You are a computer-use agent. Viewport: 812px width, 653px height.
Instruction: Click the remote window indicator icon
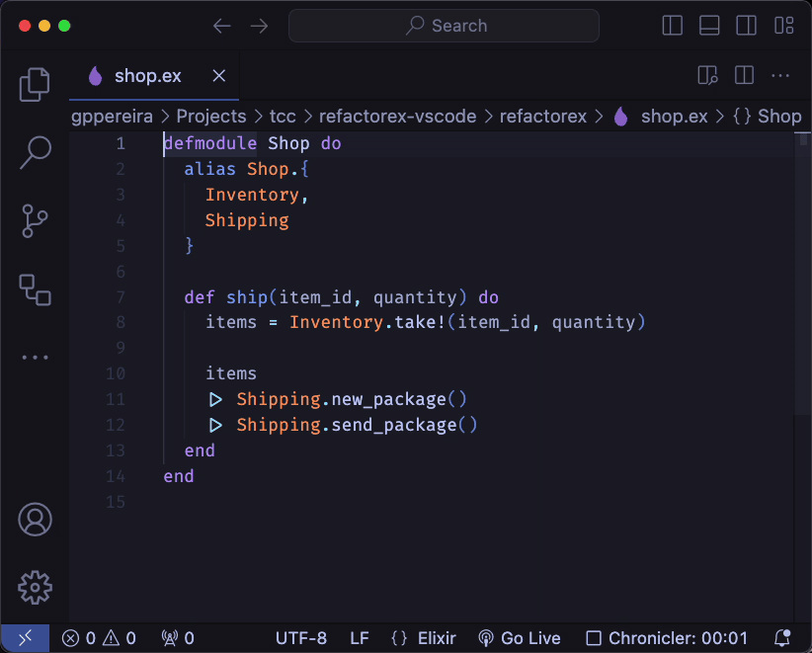(26, 638)
